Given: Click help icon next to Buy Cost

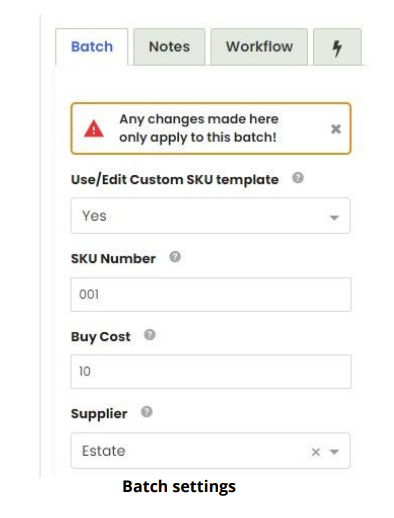Looking at the screenshot, I should 150,335.
